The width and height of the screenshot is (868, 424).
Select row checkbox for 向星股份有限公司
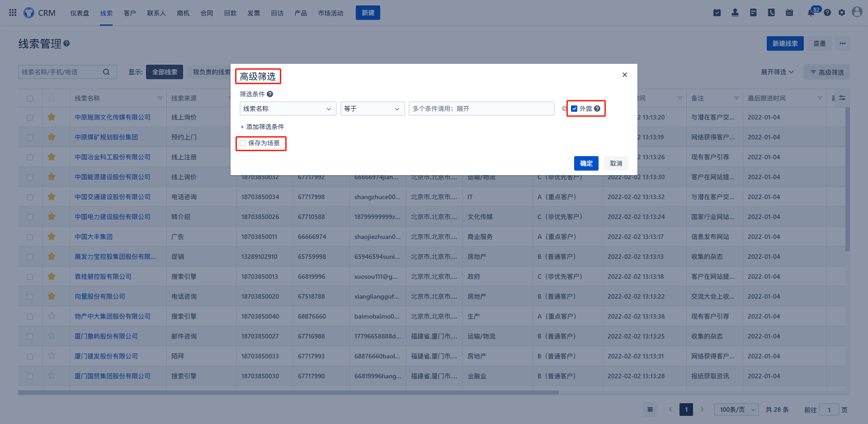30,296
